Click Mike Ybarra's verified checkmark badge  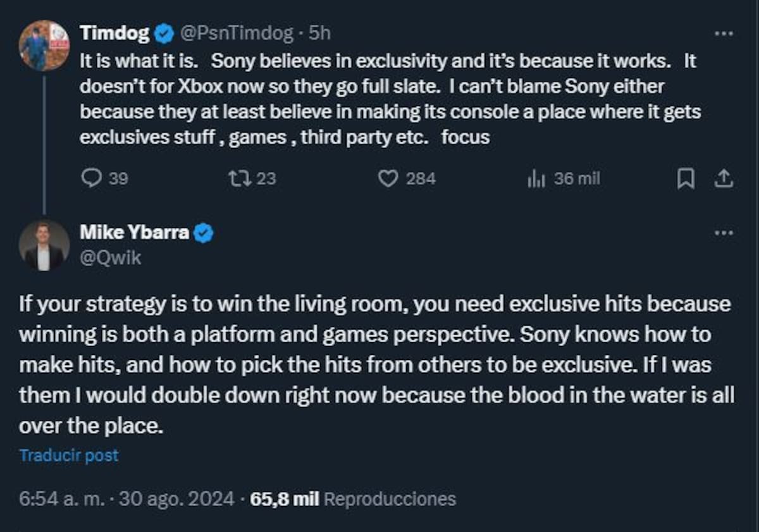click(203, 233)
